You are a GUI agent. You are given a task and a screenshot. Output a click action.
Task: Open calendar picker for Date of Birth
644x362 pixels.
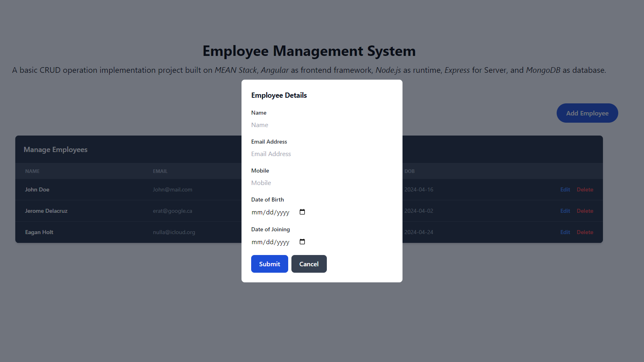pyautogui.click(x=302, y=212)
